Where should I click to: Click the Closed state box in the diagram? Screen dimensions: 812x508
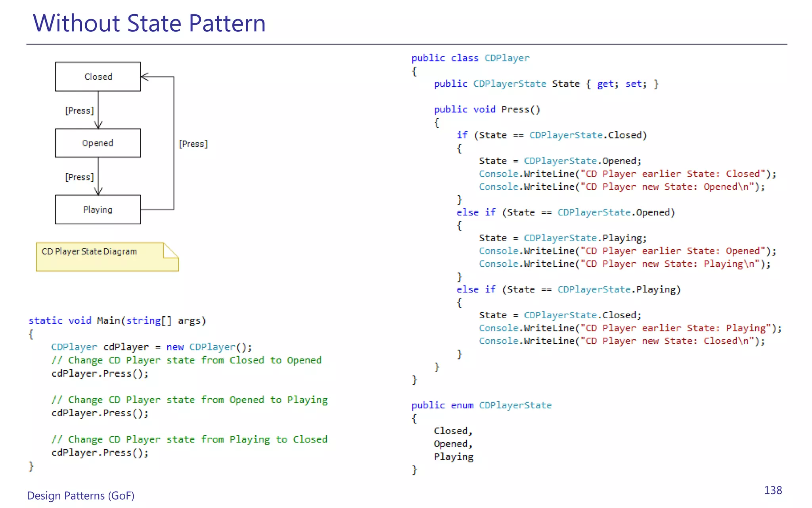(x=98, y=77)
